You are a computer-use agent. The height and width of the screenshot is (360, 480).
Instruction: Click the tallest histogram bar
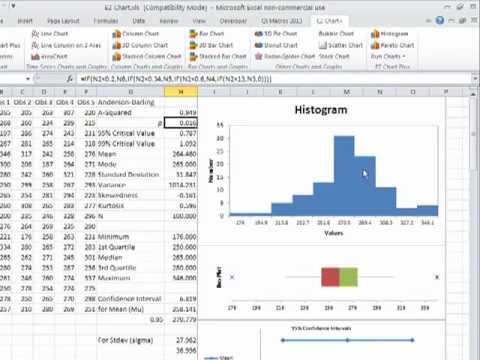pyautogui.click(x=344, y=176)
